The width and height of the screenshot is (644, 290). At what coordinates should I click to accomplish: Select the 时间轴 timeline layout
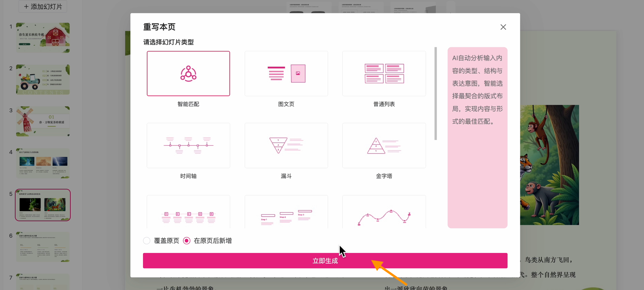188,145
